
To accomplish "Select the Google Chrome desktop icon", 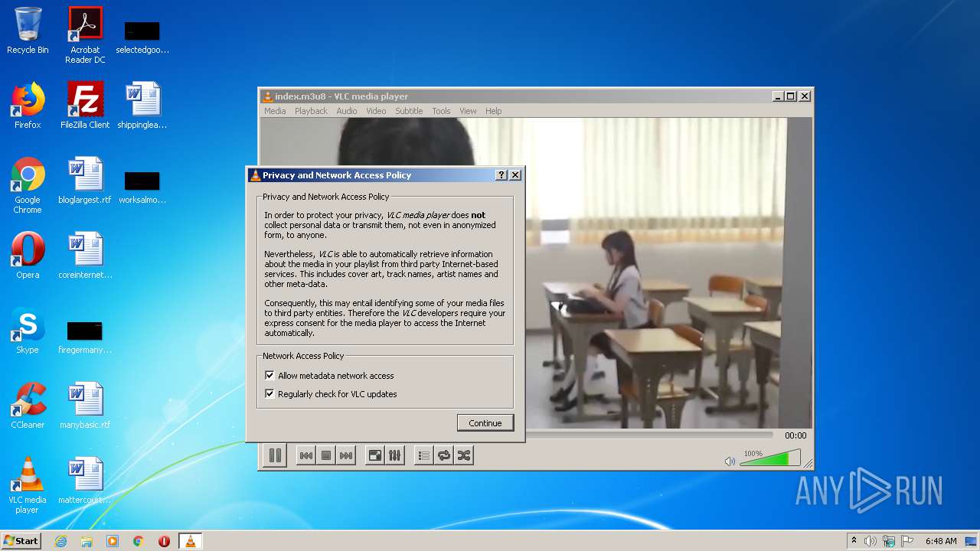I will click(28, 185).
